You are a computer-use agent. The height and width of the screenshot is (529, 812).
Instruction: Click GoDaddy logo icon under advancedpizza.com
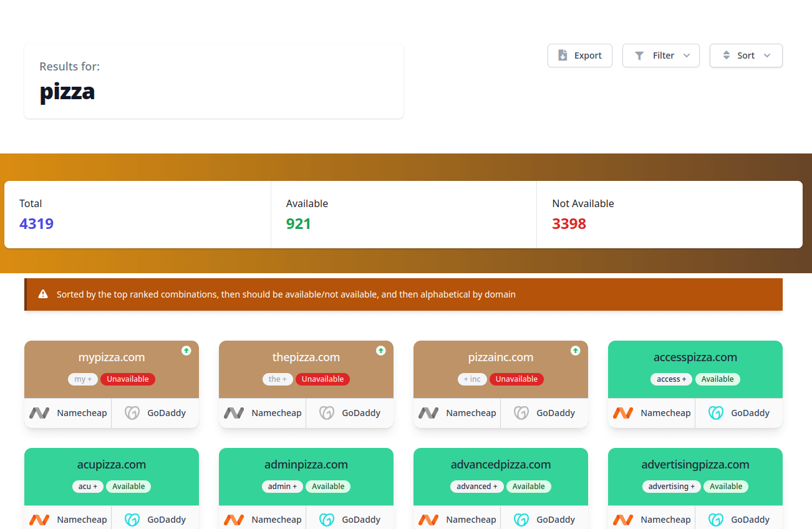click(521, 520)
